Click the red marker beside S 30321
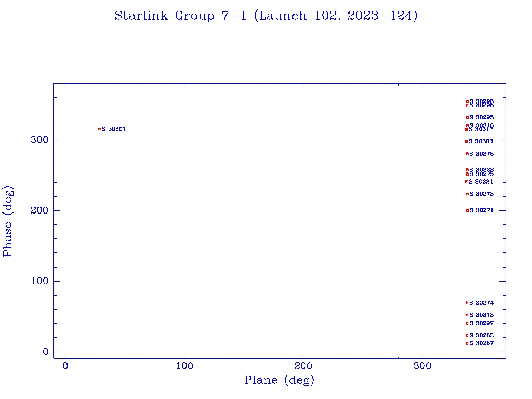Viewport: 532px width, 399px height. pos(466,182)
